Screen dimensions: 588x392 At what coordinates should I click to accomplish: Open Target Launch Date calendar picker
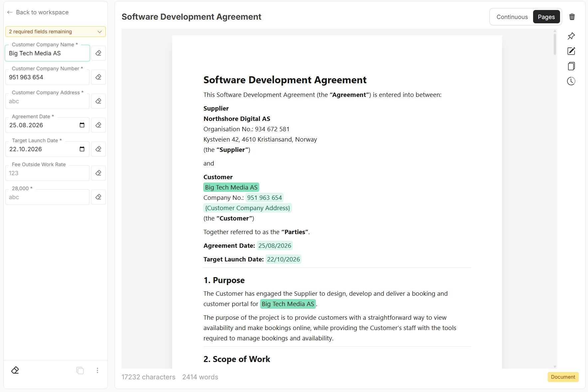click(82, 149)
